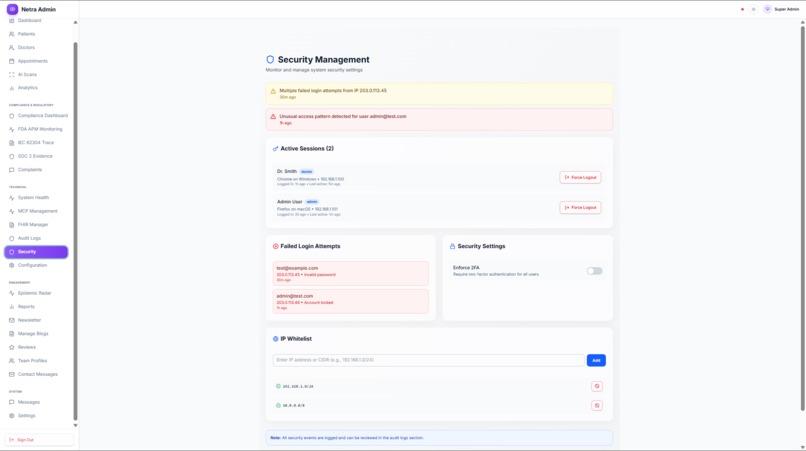Open Settings in the sidebar
Image resolution: width=806 pixels, height=451 pixels.
[36, 416]
